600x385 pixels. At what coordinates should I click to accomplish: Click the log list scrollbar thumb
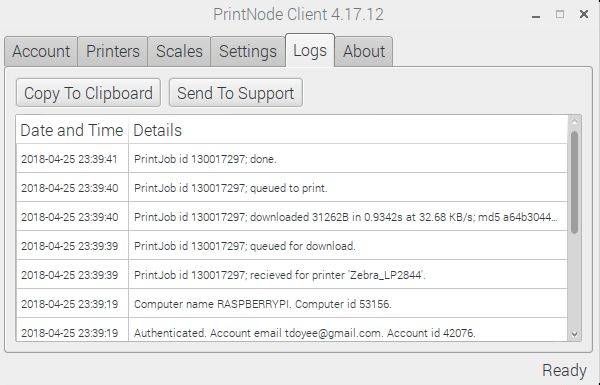click(x=574, y=182)
